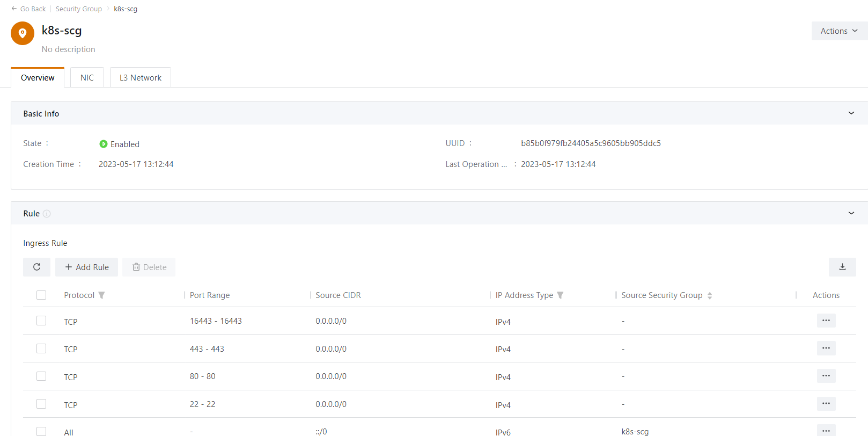
Task: Switch to the NIC tab
Action: [x=87, y=78]
